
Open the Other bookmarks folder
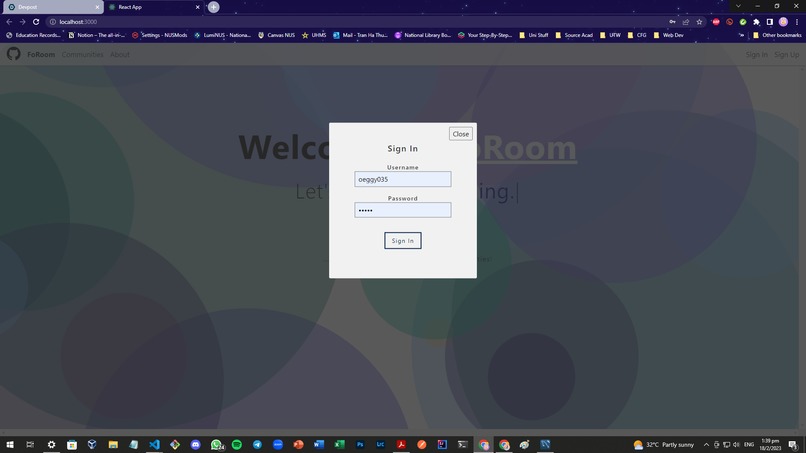777,35
